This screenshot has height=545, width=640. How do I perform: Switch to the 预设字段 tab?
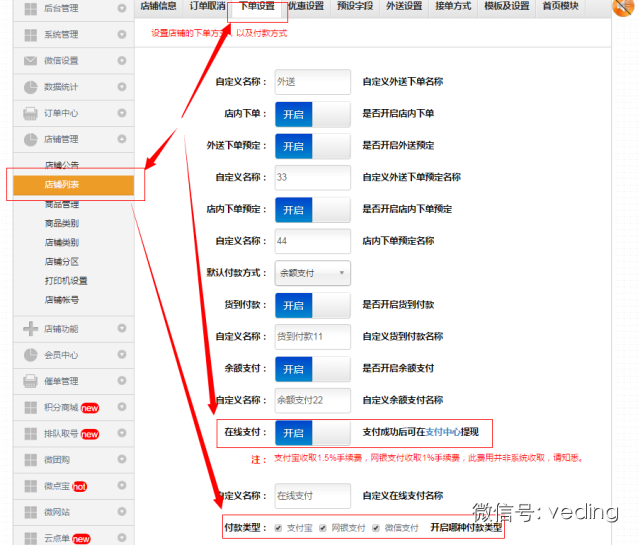pyautogui.click(x=355, y=7)
